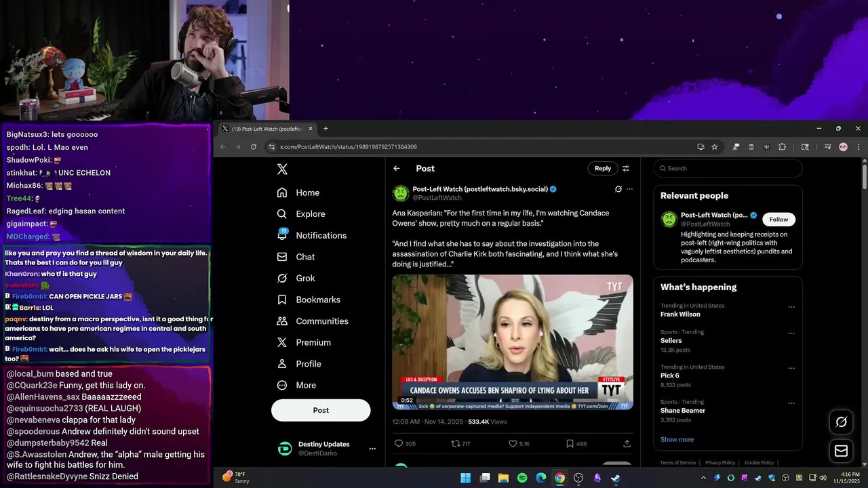Open the floating Grok button

point(841,422)
